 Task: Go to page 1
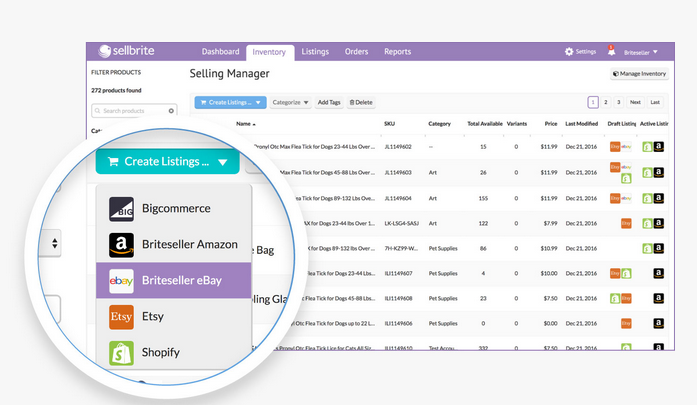pos(593,102)
